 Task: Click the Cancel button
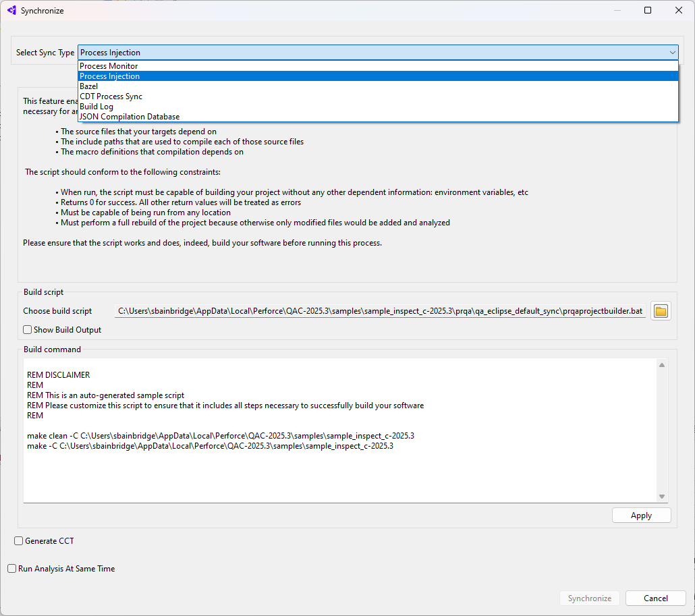655,598
